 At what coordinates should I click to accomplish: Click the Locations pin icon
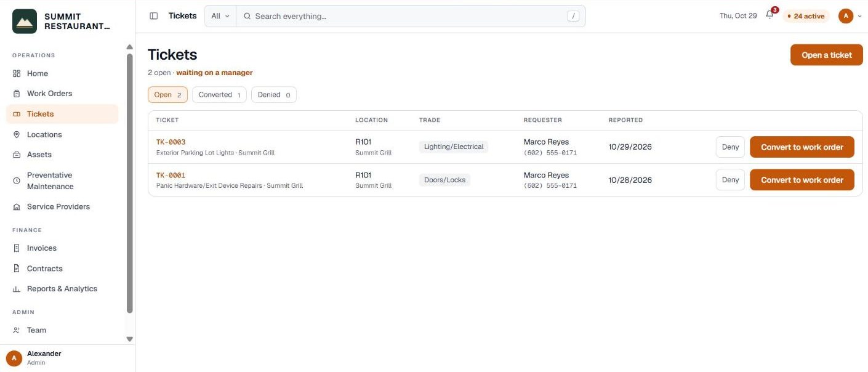17,134
